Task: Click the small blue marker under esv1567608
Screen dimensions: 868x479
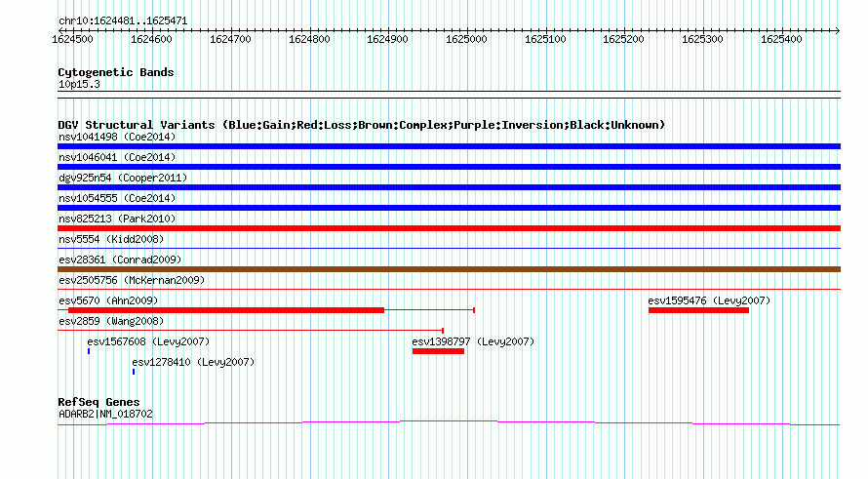Action: (x=89, y=351)
